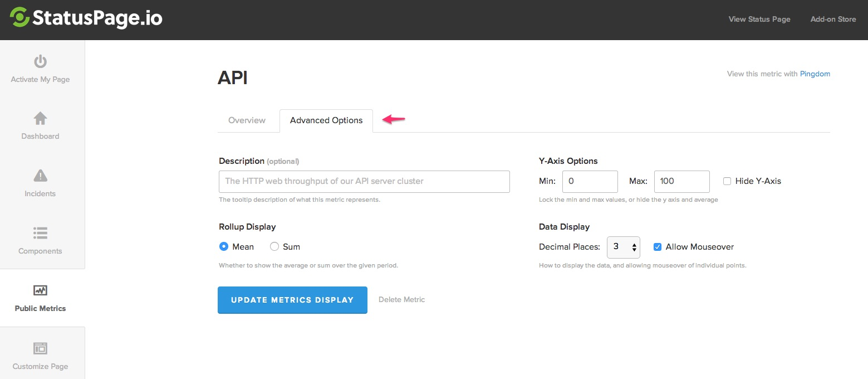Select the Mean rollup radio button

[224, 246]
